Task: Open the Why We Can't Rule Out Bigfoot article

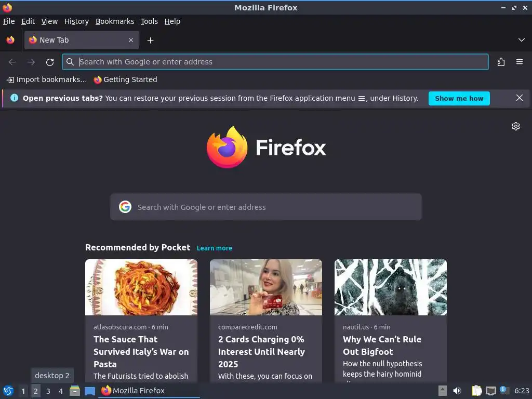Action: point(382,345)
